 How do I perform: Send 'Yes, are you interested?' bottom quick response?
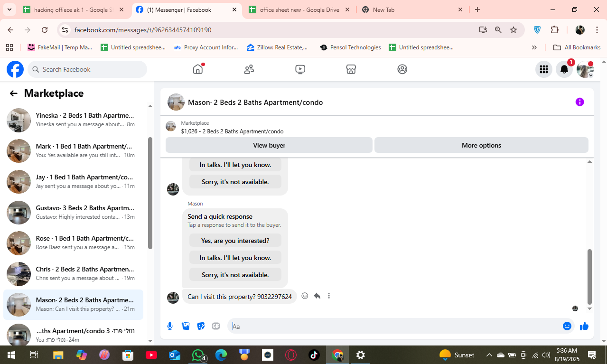[x=235, y=241]
